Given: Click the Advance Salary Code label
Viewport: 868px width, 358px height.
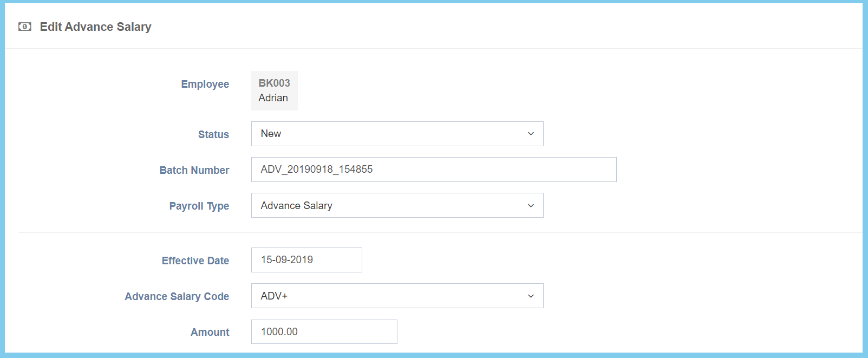Looking at the screenshot, I should (x=177, y=296).
